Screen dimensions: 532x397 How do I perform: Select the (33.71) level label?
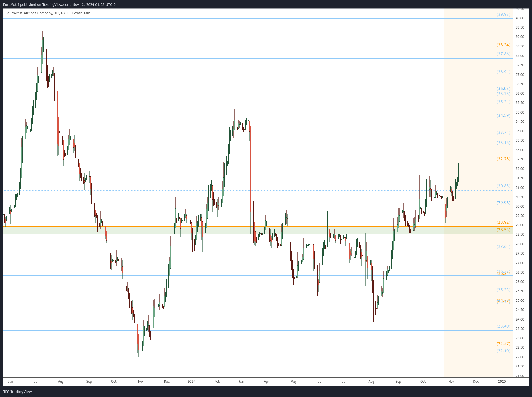(x=503, y=132)
